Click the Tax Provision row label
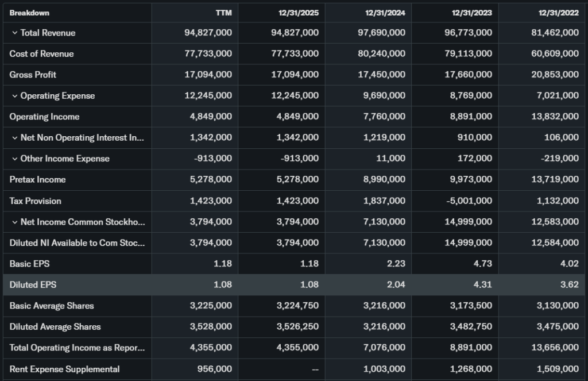 35,201
